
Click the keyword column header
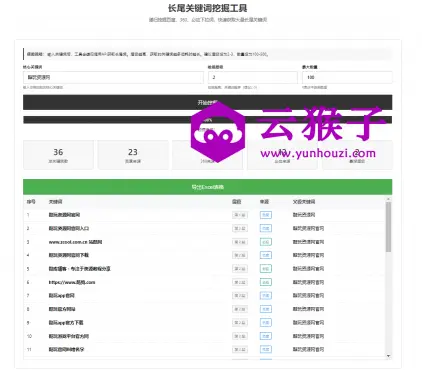pos(55,202)
